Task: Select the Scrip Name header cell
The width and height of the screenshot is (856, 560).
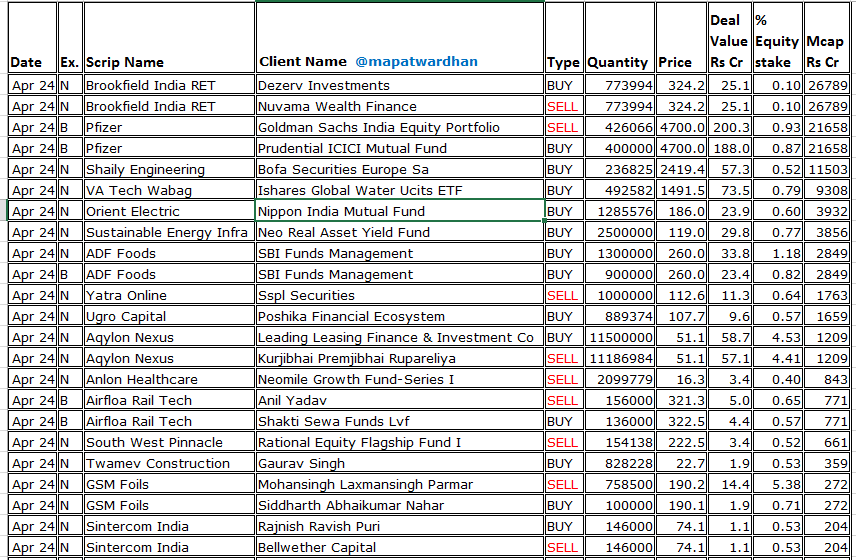Action: tap(169, 38)
